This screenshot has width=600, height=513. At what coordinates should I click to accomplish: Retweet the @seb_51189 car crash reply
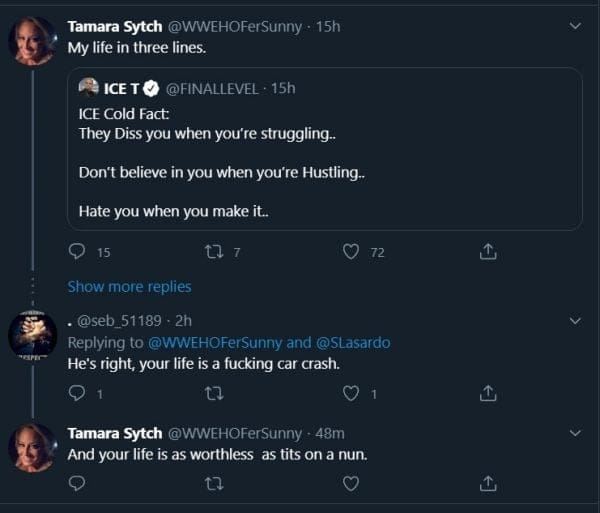(x=214, y=394)
